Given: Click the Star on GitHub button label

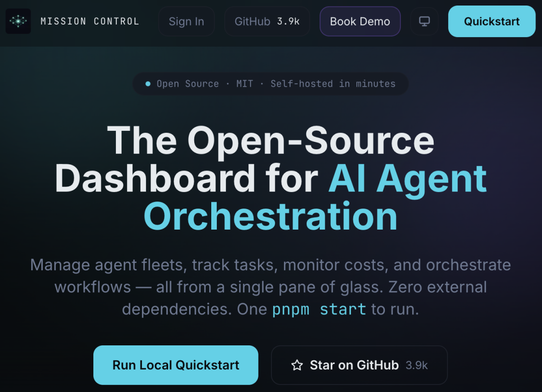Looking at the screenshot, I should coord(354,365).
